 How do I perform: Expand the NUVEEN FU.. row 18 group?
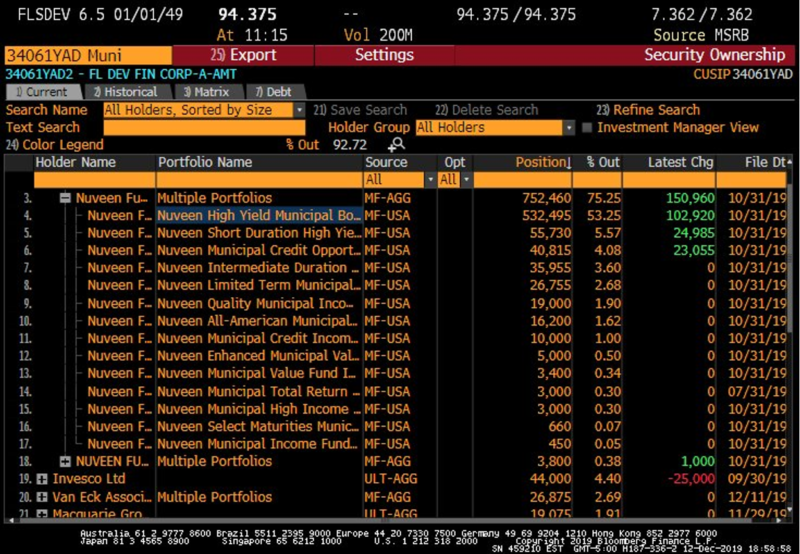click(x=65, y=461)
